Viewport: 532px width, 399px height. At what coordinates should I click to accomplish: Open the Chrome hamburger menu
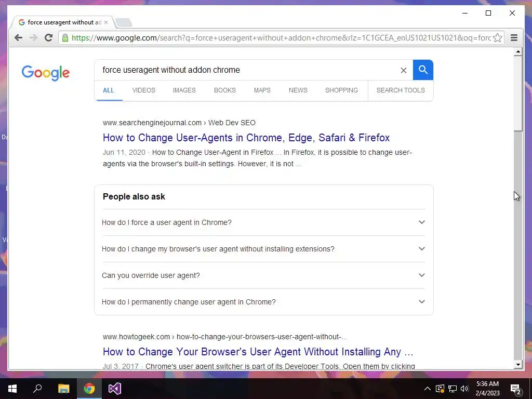(x=514, y=37)
